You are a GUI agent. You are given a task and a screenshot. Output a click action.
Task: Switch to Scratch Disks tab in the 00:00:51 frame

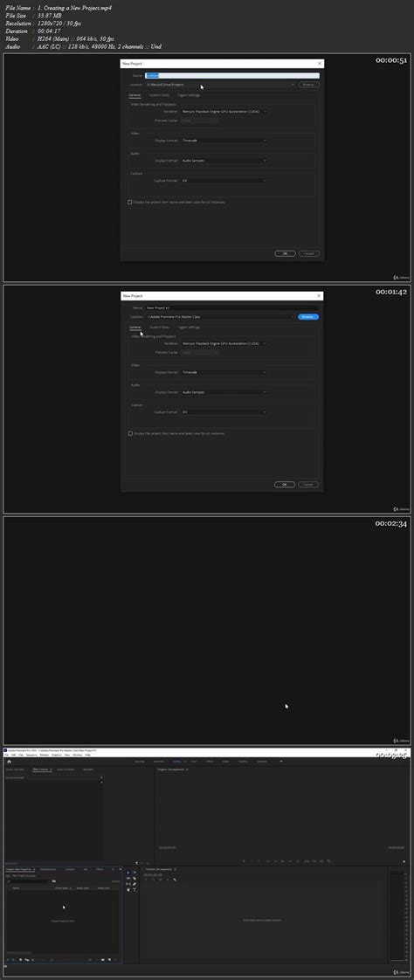tap(160, 95)
